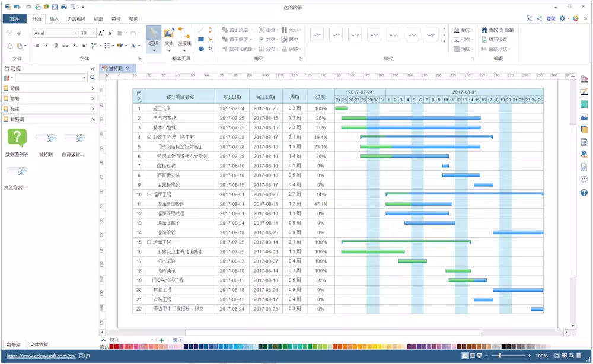Open the help question mark icon in right sidebar
The image size is (593, 364).
click(x=584, y=193)
